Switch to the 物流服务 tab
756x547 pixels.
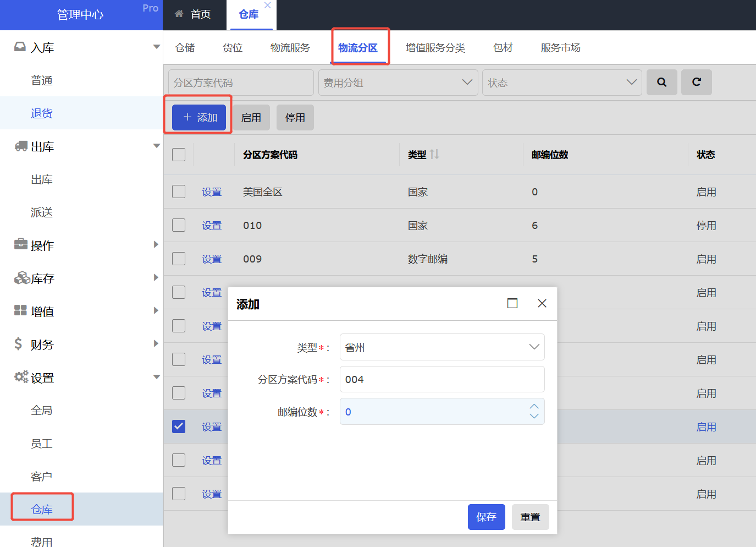coord(290,47)
